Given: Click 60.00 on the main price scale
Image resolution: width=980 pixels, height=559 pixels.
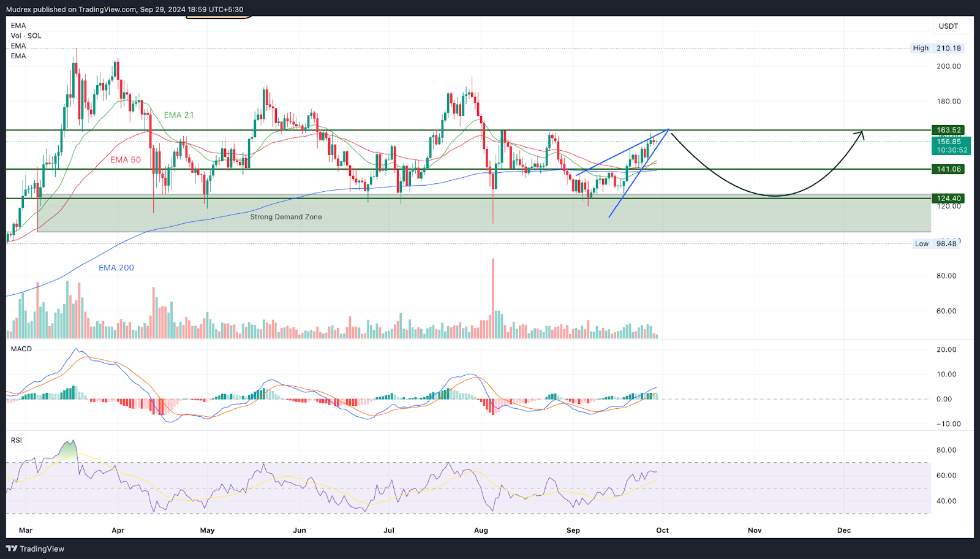Looking at the screenshot, I should pyautogui.click(x=946, y=311).
